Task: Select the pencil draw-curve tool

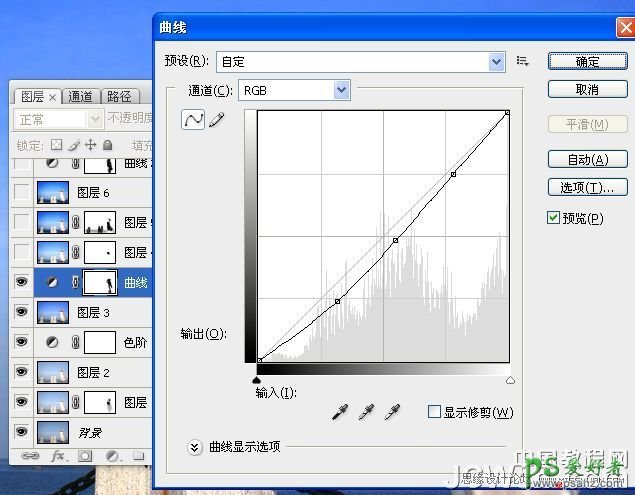Action: point(216,120)
